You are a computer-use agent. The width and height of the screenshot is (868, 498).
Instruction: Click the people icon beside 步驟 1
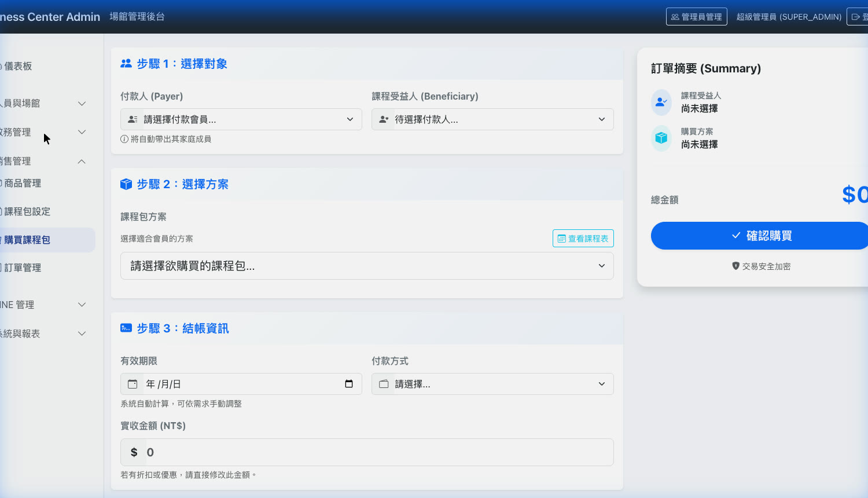point(126,64)
